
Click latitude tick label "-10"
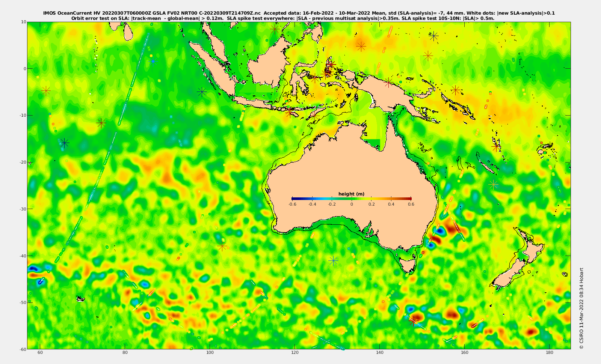pos(22,115)
